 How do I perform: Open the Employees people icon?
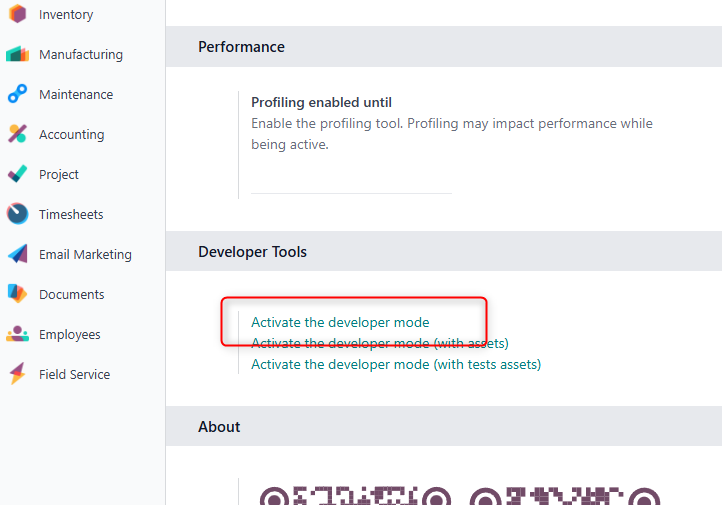[x=17, y=334]
